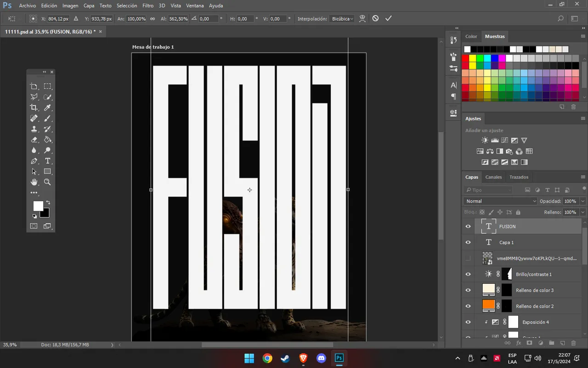Toggle link between width and height (chain)
This screenshot has width=588, height=368.
coord(153,19)
